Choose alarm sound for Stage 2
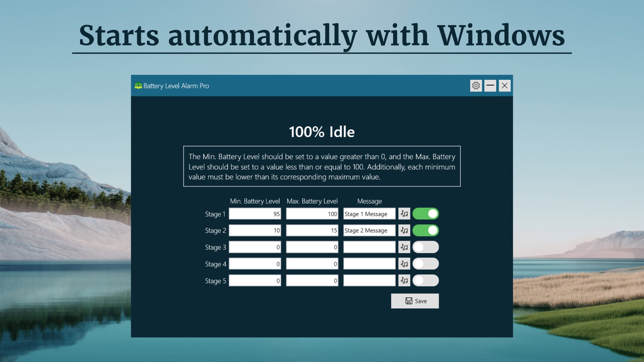 coord(404,231)
